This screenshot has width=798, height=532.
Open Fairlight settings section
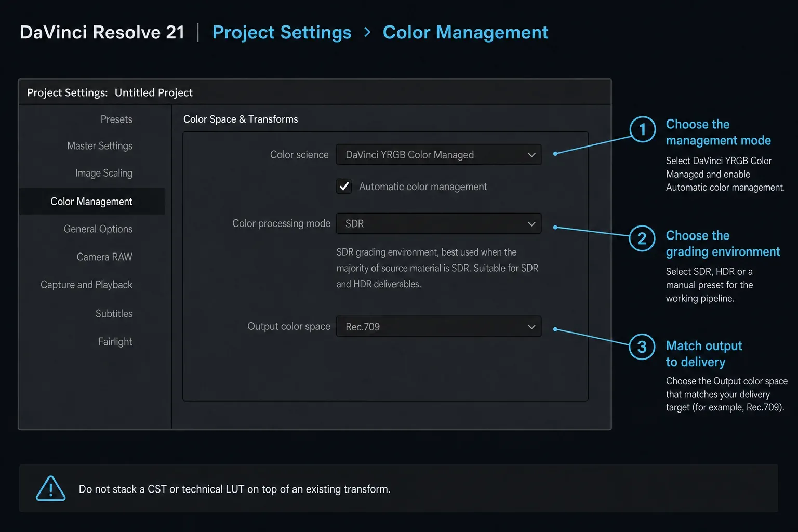(x=115, y=341)
